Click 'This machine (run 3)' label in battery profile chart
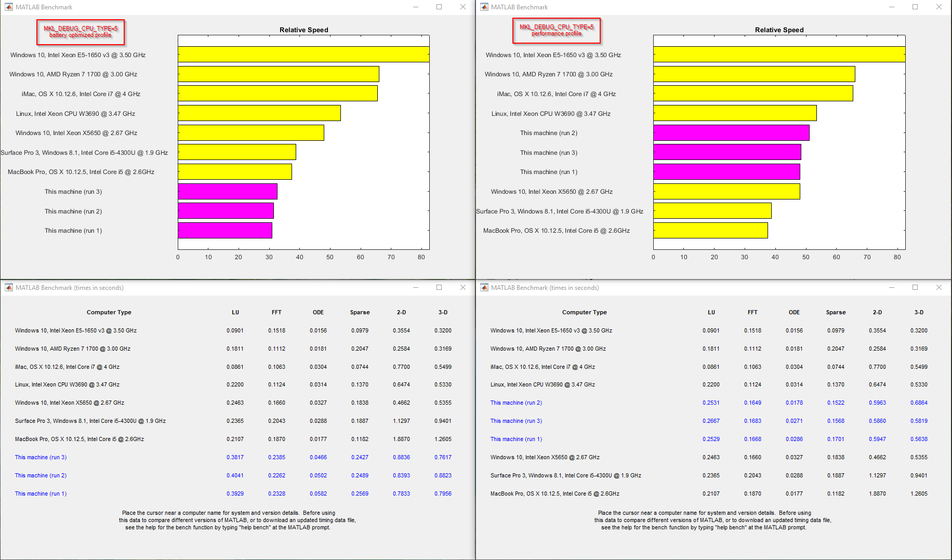Viewport: 952px width, 560px height. coord(73,192)
